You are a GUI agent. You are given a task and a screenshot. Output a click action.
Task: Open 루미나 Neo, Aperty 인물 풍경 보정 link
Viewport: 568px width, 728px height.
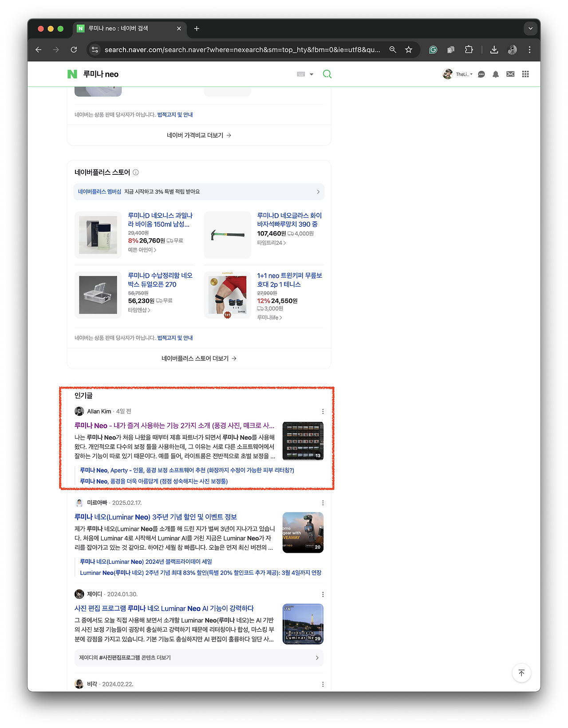187,470
